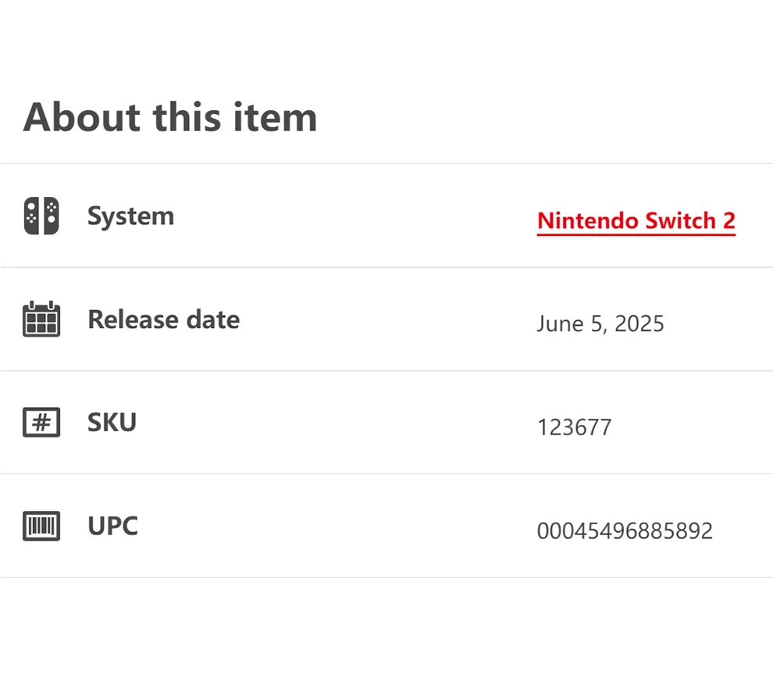
Task: Click the Release date label text
Action: point(164,320)
